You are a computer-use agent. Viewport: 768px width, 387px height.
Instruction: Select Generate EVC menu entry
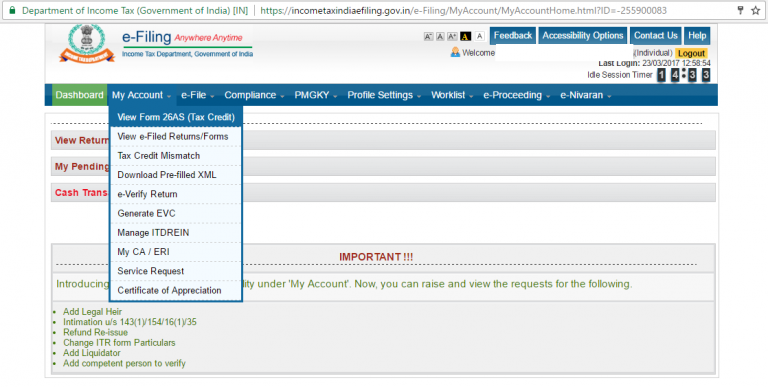[176, 214]
